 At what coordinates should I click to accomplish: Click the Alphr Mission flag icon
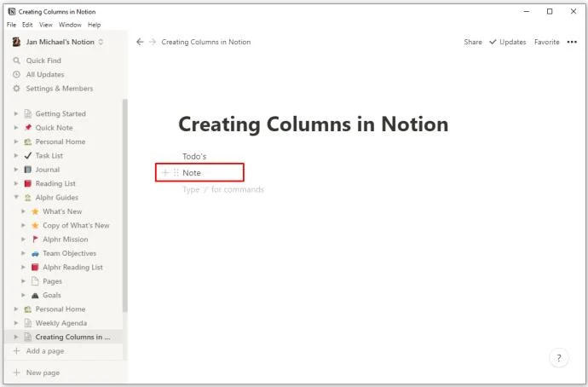(x=35, y=240)
